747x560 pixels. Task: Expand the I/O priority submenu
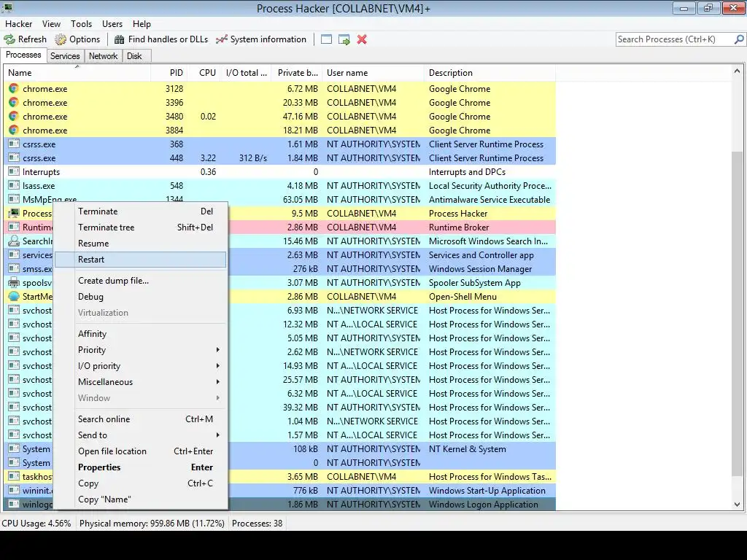click(217, 366)
